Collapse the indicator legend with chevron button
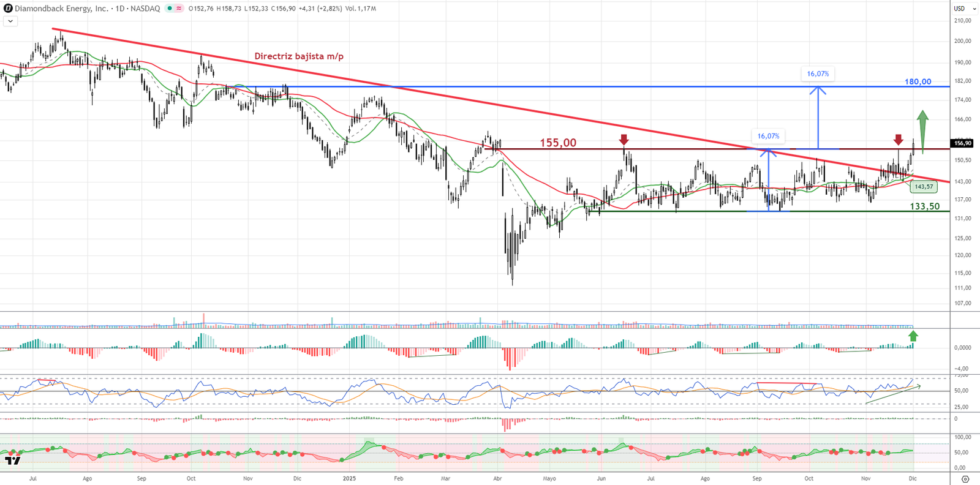The image size is (980, 485). click(10, 21)
